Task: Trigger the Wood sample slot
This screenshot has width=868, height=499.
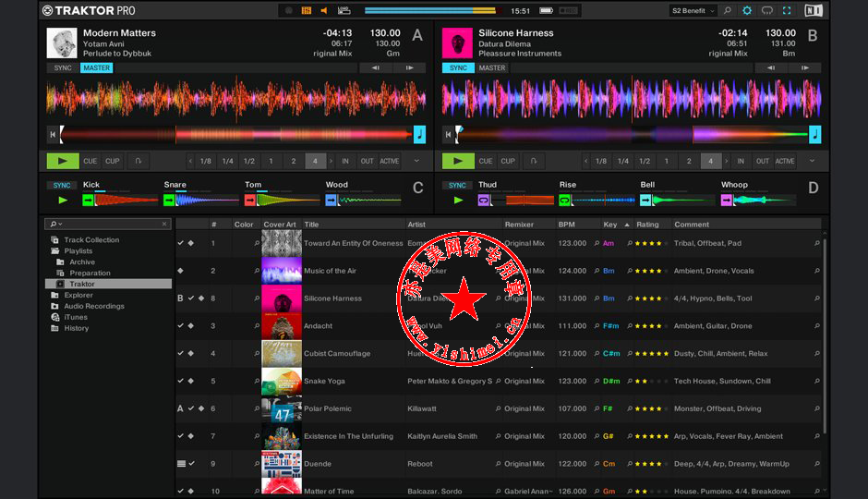Action: click(331, 200)
